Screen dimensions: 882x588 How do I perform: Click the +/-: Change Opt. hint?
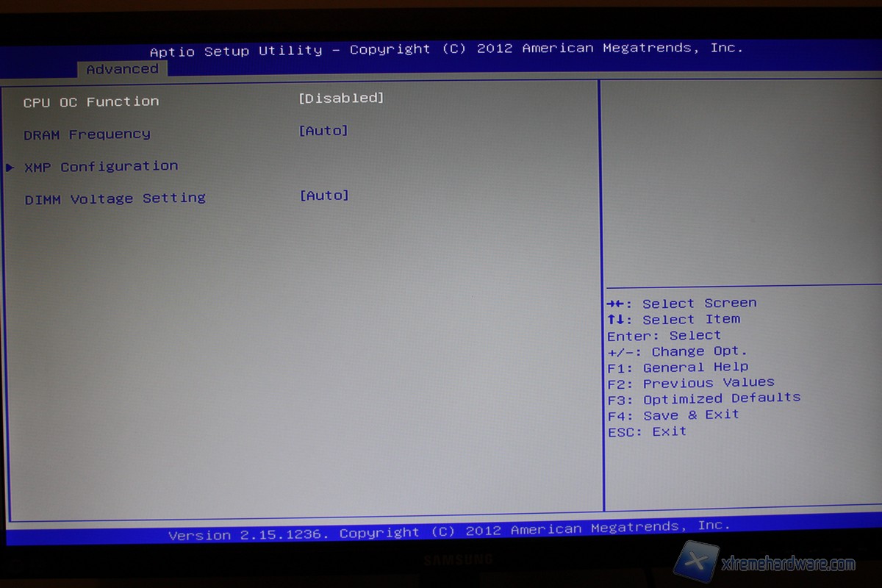click(x=677, y=351)
